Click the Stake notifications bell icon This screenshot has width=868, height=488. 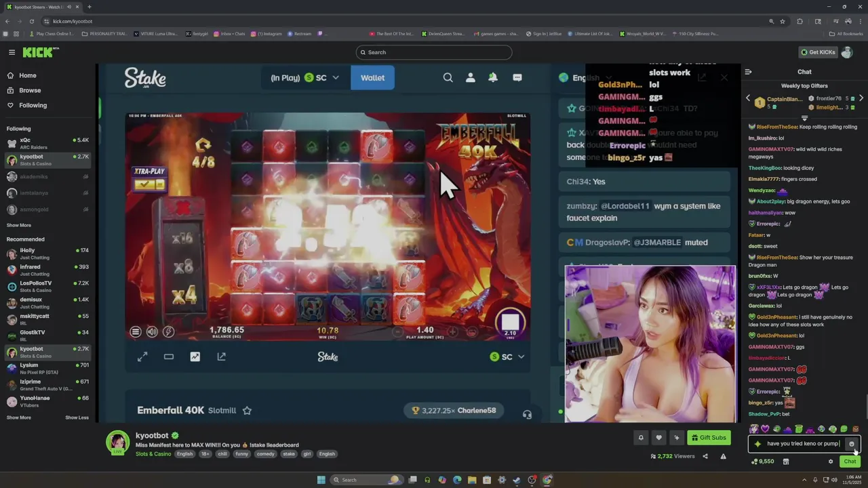[493, 78]
